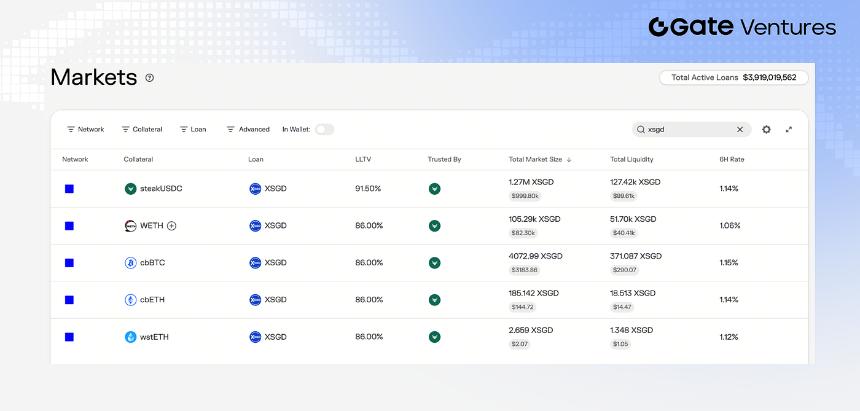Click the LLTV column header
This screenshot has height=411, width=860.
click(363, 160)
